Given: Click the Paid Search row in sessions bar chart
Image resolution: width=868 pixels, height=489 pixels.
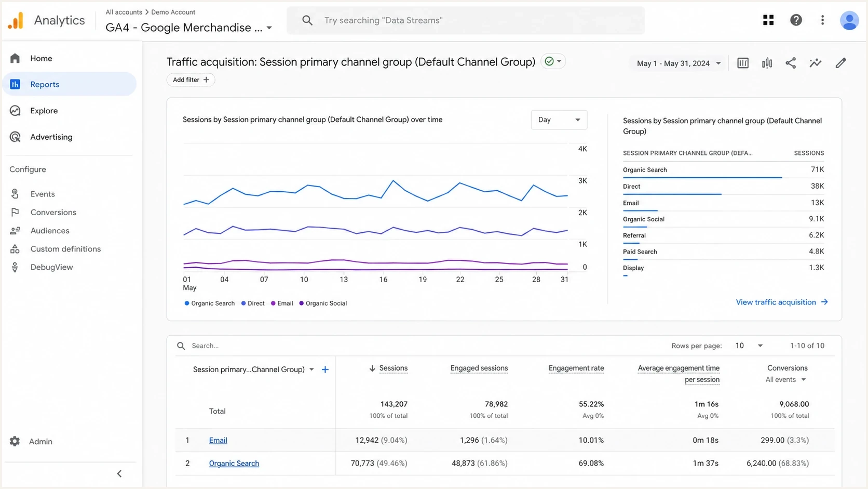Looking at the screenshot, I should tap(723, 252).
